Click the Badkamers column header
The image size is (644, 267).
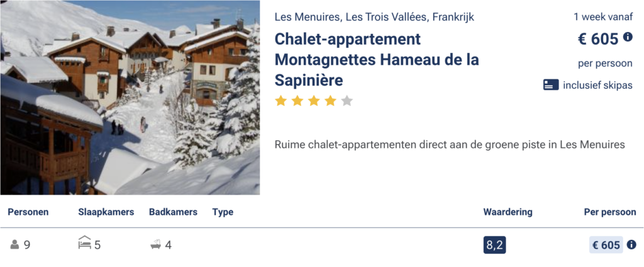point(173,212)
